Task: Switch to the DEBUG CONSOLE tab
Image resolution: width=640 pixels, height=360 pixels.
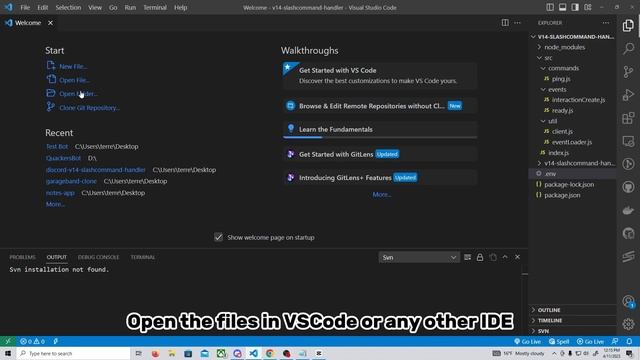Action: pyautogui.click(x=98, y=257)
